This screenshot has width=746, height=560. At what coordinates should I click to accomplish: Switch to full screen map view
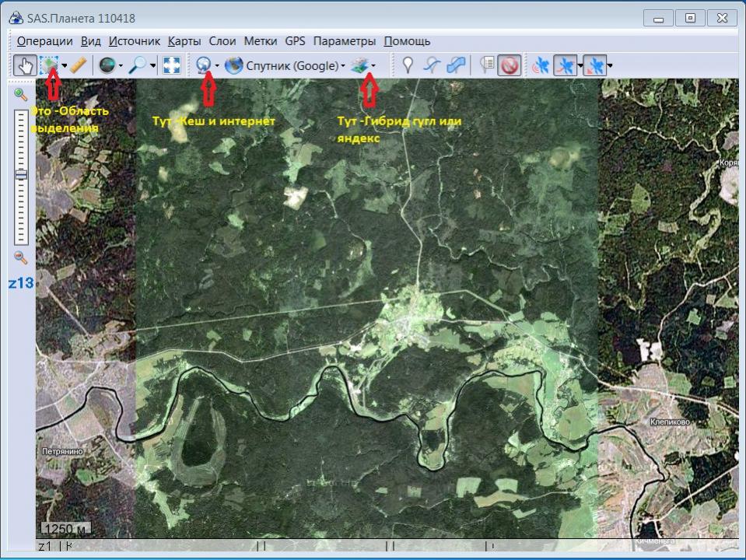(172, 66)
